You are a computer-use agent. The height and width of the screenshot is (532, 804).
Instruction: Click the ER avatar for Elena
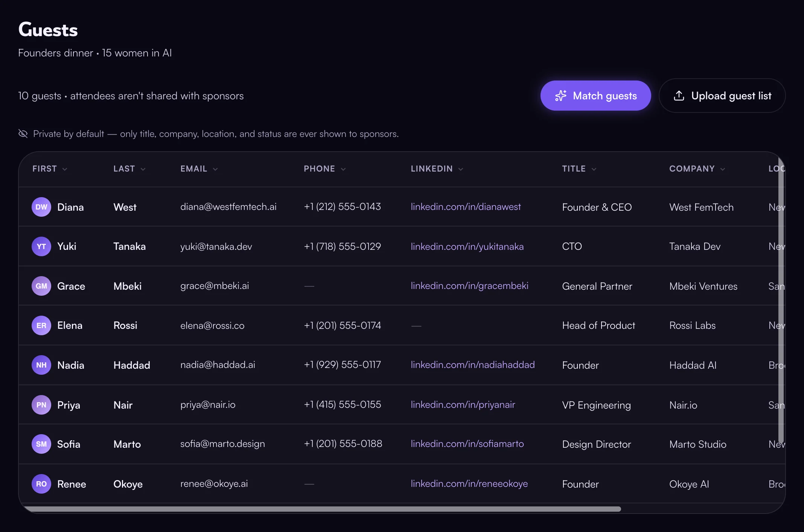[x=41, y=325]
